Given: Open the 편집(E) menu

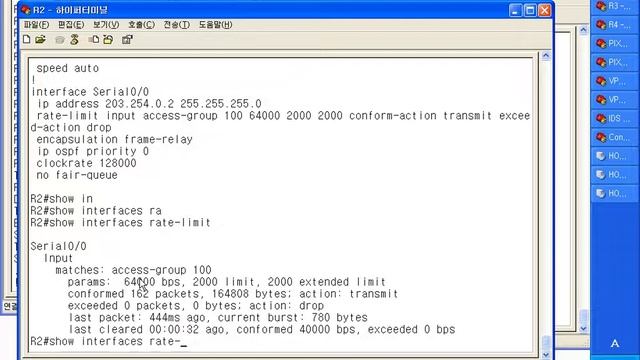Looking at the screenshot, I should (71, 25).
